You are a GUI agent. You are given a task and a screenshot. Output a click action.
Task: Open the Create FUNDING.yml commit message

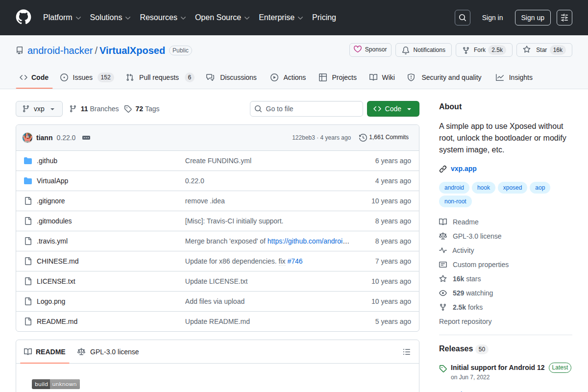[218, 161]
